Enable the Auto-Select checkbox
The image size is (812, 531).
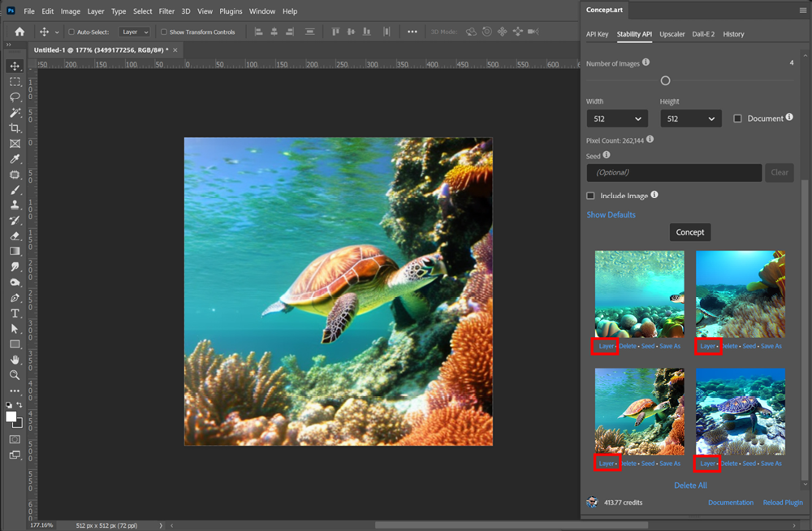pos(71,32)
